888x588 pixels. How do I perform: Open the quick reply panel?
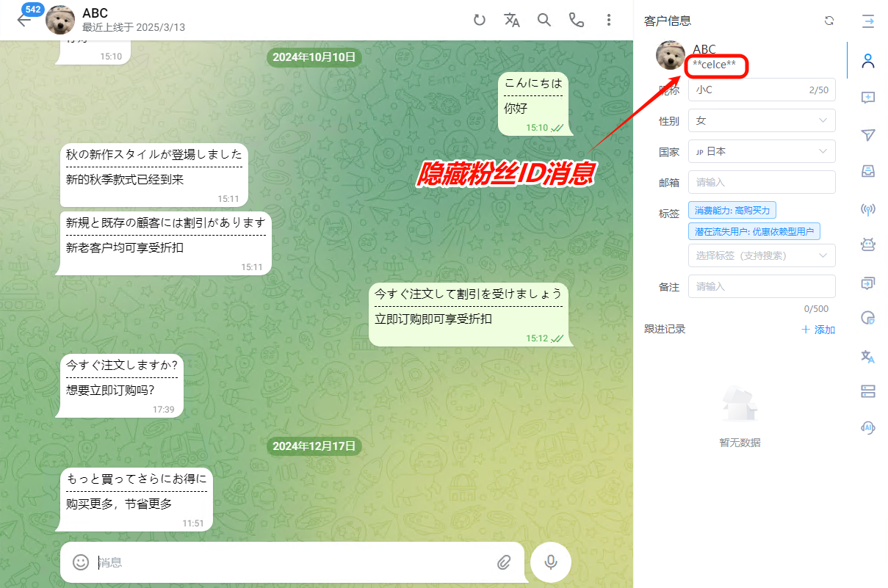[x=868, y=97]
